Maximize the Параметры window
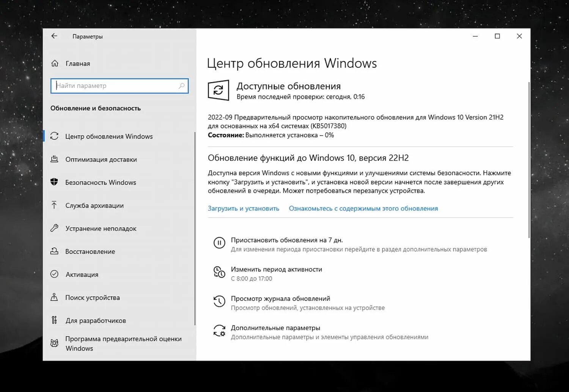Screen dimensions: 569x392 tap(497, 36)
